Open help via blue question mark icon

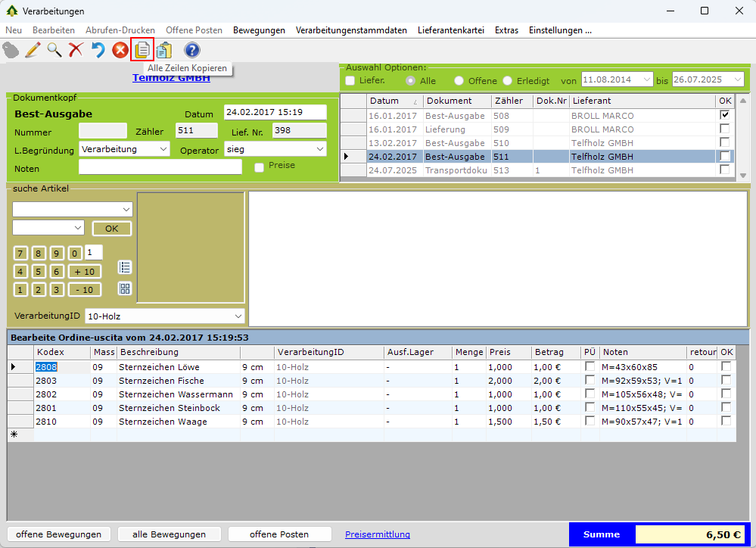coord(192,51)
